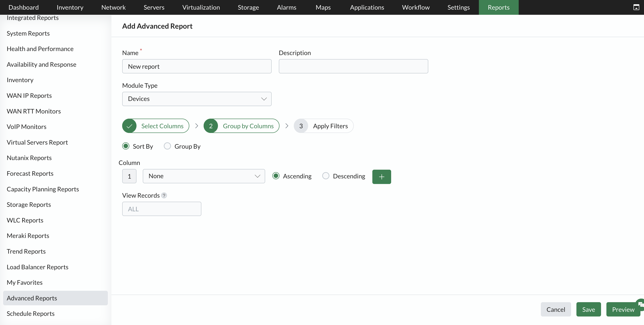This screenshot has width=644, height=325.
Task: Open Capacity Planning Reports
Action: coord(43,189)
